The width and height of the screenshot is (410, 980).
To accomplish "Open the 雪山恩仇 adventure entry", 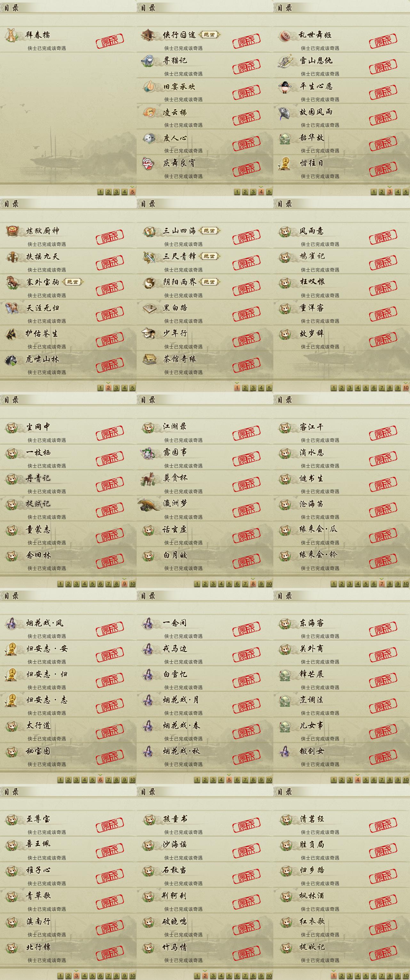I will click(342, 65).
